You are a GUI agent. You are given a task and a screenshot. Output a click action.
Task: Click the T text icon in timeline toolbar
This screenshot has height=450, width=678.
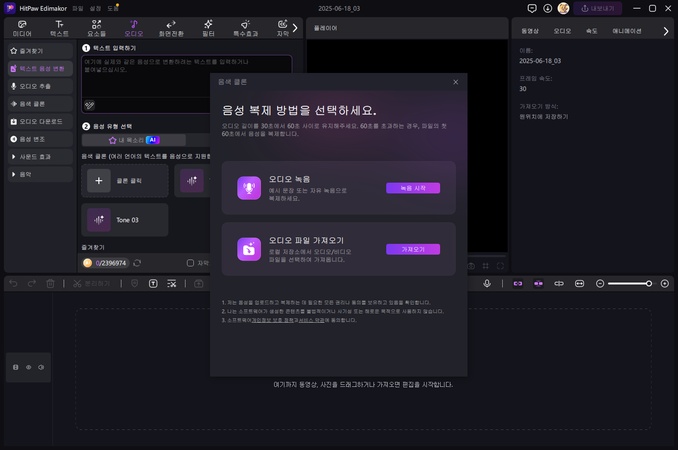pos(153,284)
